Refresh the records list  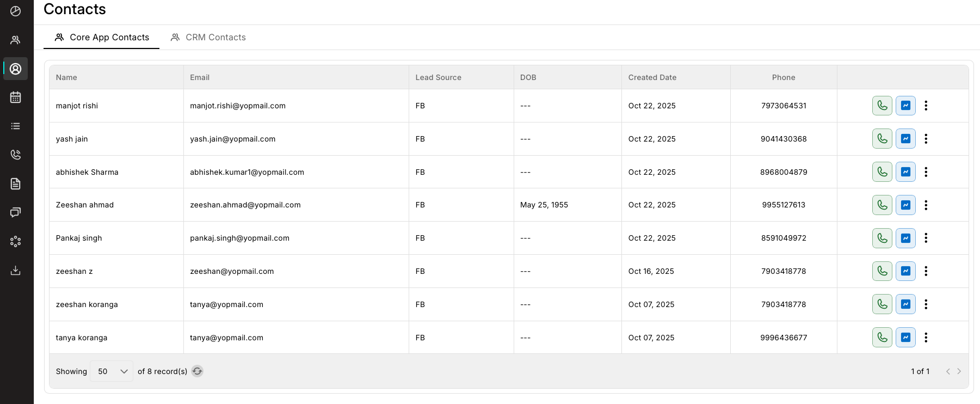coord(197,371)
